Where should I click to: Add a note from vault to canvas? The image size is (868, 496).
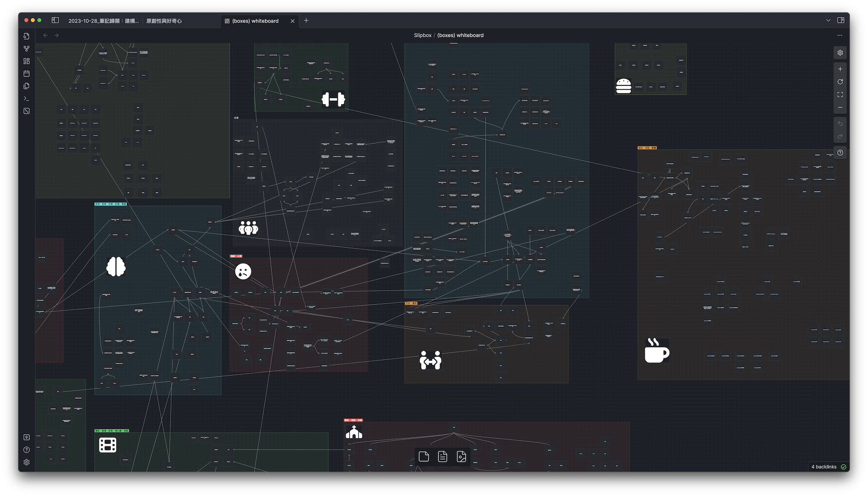[442, 457]
